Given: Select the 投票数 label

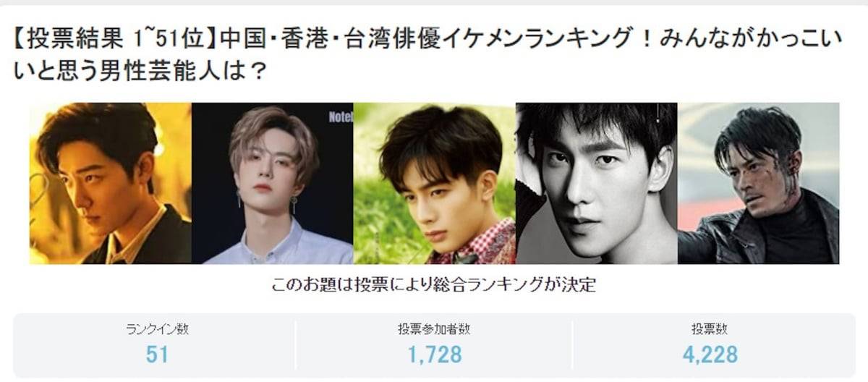Looking at the screenshot, I should tap(710, 329).
